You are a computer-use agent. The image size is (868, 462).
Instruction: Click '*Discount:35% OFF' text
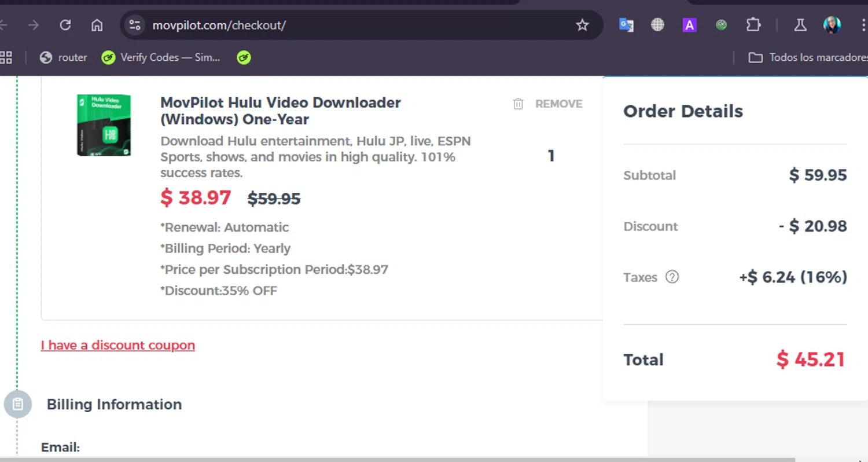point(219,291)
